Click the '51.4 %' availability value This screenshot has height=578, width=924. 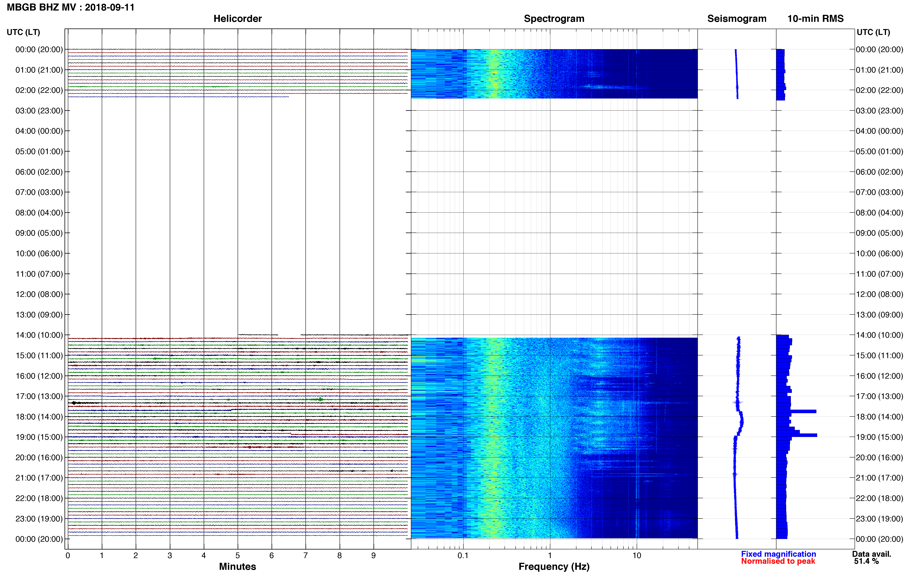pyautogui.click(x=867, y=561)
